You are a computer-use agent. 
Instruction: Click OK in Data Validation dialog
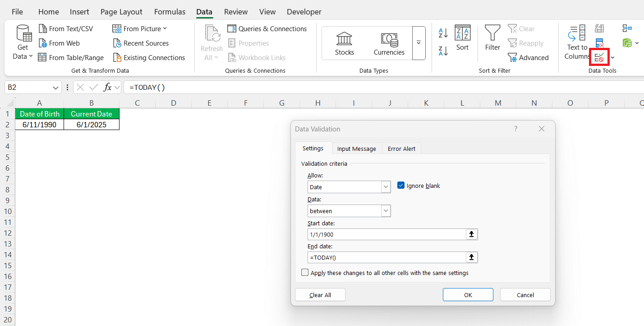coord(468,295)
